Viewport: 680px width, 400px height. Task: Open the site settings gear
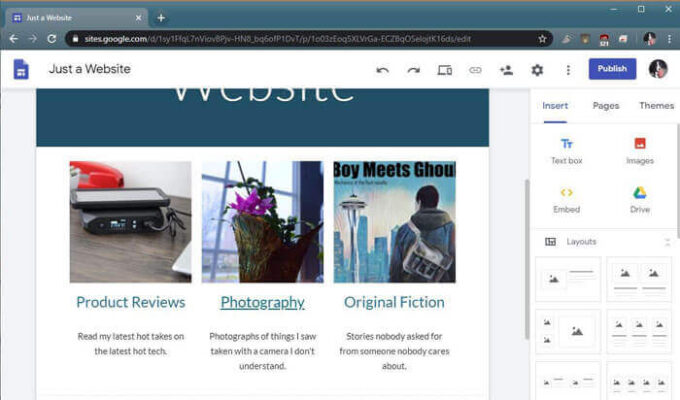(x=537, y=70)
